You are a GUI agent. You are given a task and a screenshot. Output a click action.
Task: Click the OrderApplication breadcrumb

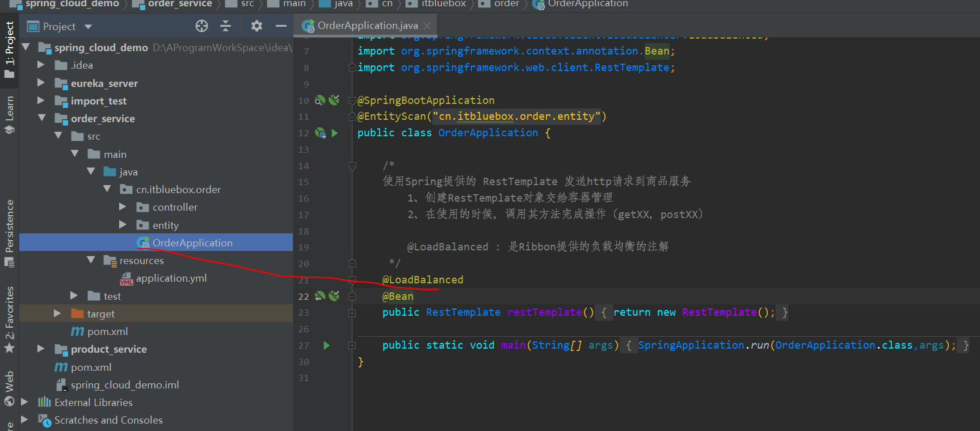coord(581,4)
